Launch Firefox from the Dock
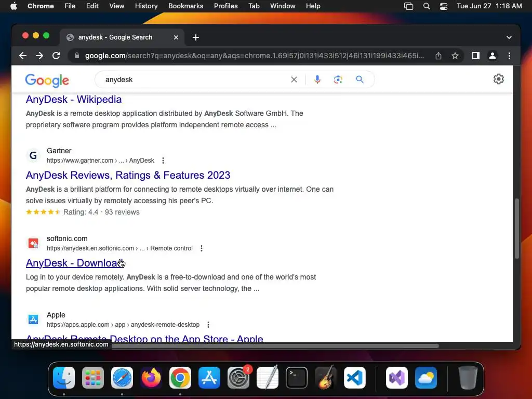This screenshot has width=532, height=399. point(151,378)
